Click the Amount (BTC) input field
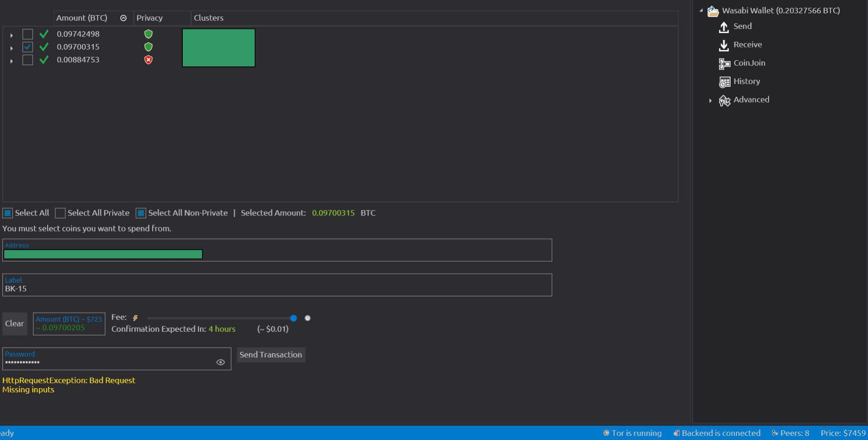868x440 pixels. click(69, 324)
